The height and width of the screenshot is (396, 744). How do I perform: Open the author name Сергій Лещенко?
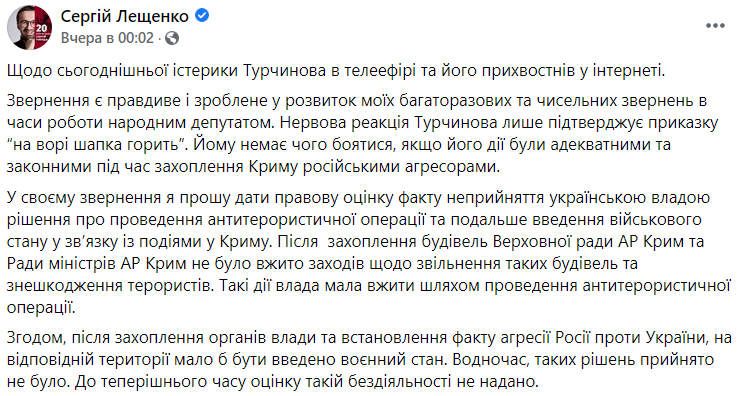(124, 16)
